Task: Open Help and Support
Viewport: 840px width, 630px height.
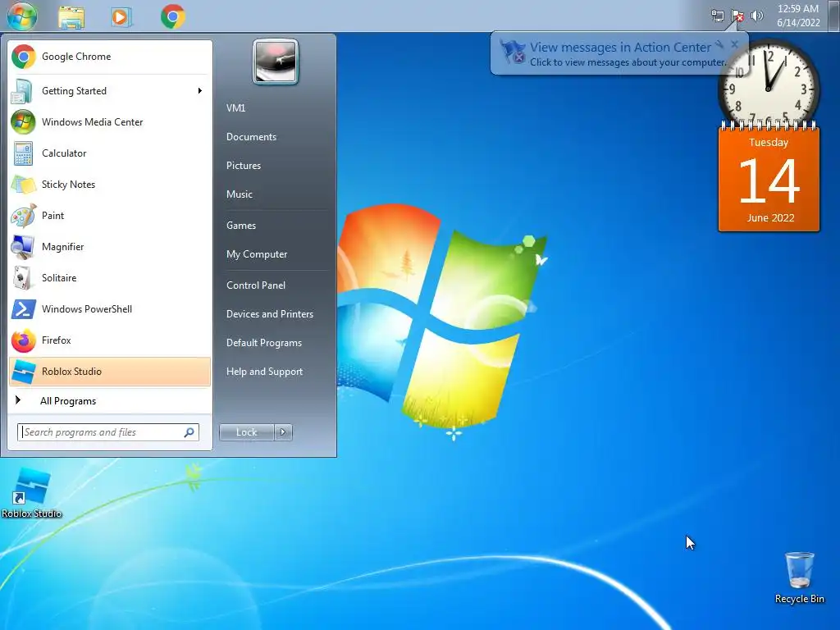Action: point(264,372)
